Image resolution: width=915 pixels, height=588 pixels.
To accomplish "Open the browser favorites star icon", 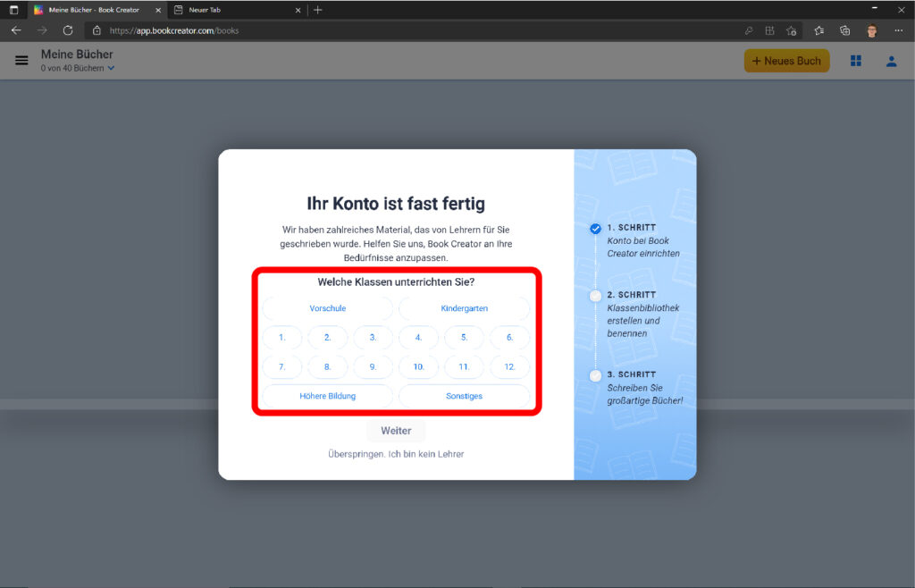I will click(x=819, y=30).
